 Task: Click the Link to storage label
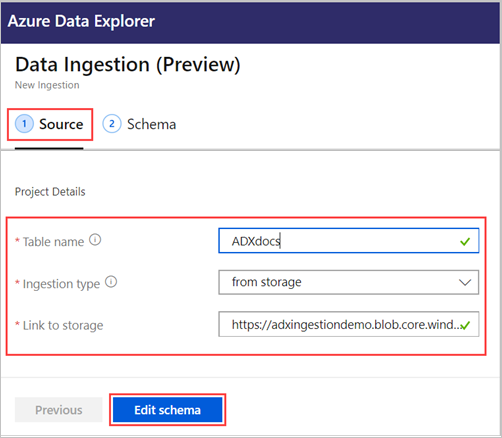coord(63,325)
